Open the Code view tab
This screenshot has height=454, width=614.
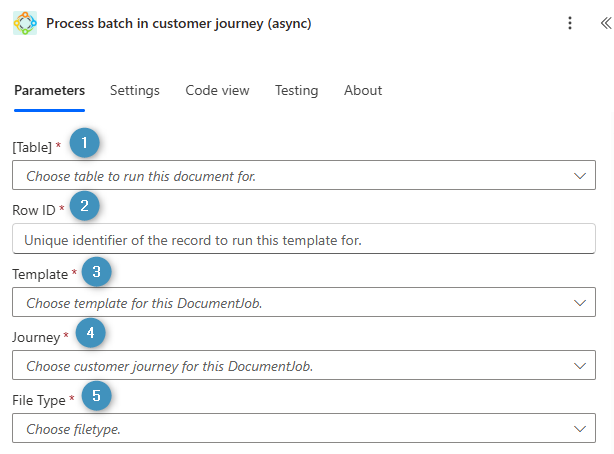click(217, 90)
